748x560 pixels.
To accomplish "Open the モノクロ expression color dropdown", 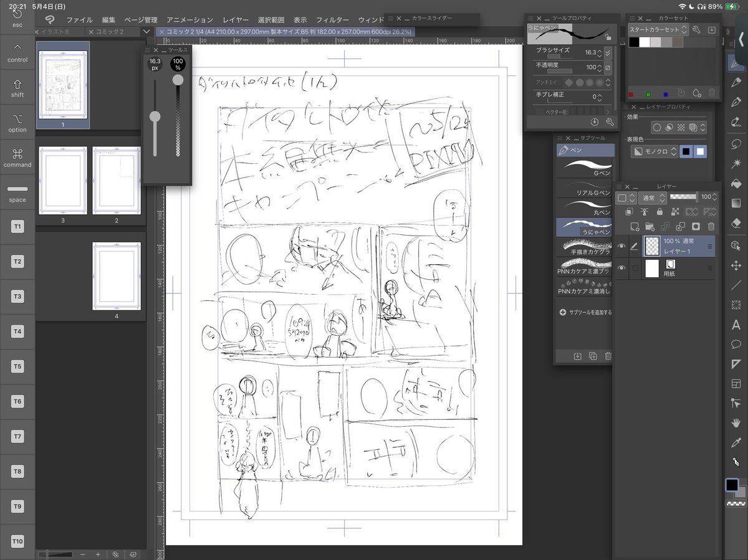I will point(653,151).
